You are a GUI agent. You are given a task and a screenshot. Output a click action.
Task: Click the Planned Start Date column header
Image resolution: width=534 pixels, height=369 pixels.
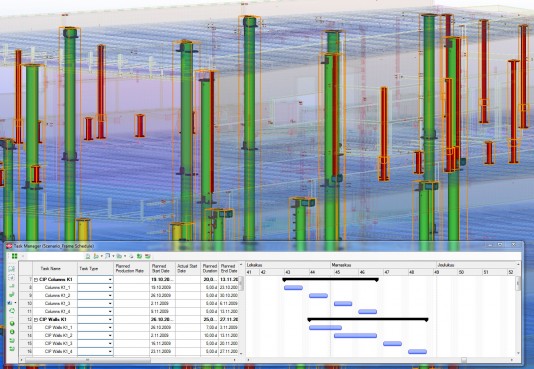click(x=162, y=269)
